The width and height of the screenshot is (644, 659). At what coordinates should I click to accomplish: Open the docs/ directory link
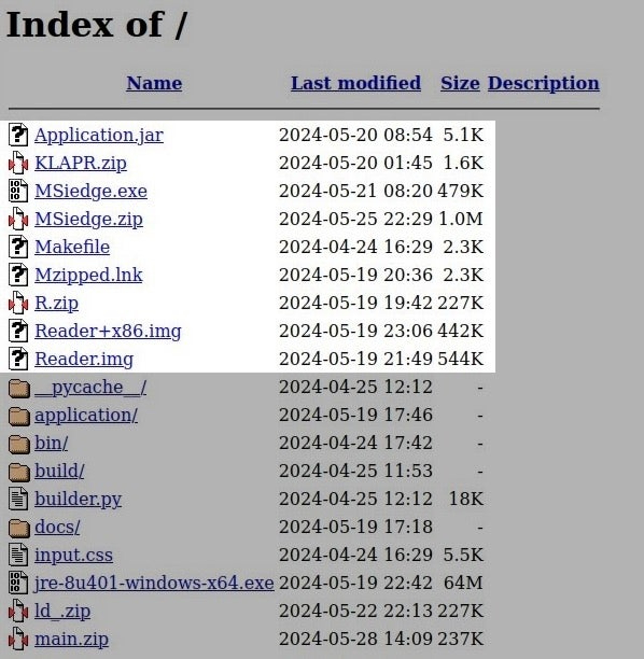click(57, 527)
